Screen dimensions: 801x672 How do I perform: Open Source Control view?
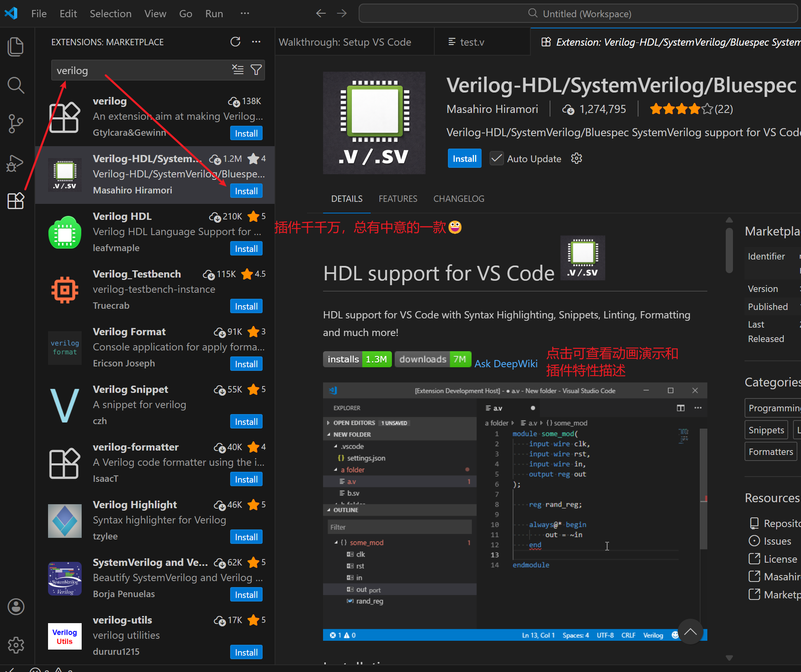coord(16,124)
